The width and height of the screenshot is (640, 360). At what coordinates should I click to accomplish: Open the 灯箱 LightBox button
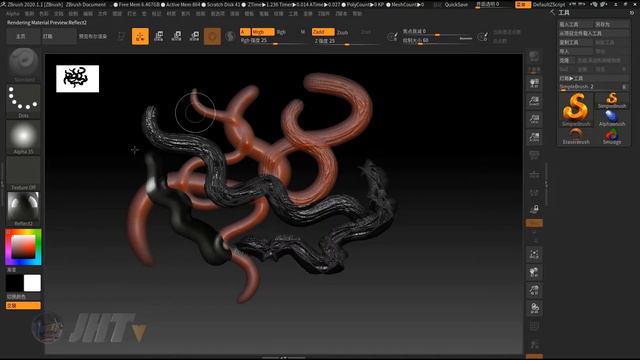coord(58,36)
